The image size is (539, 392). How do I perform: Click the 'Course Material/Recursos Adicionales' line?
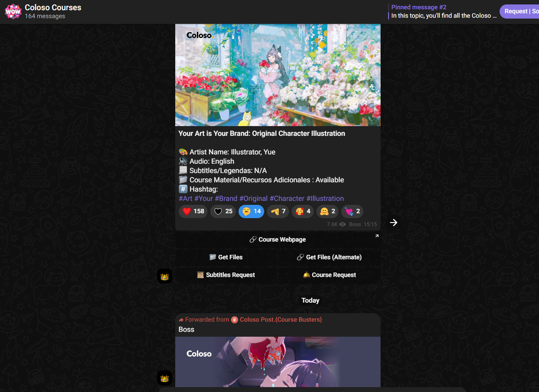click(262, 180)
